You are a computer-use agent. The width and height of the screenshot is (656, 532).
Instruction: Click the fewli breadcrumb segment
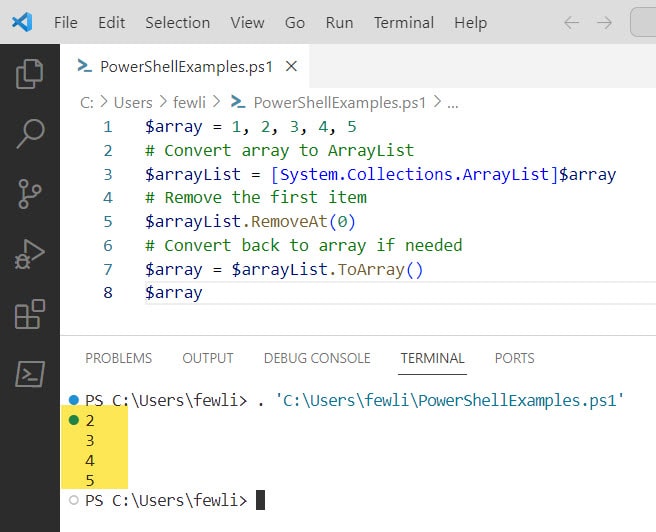[189, 102]
